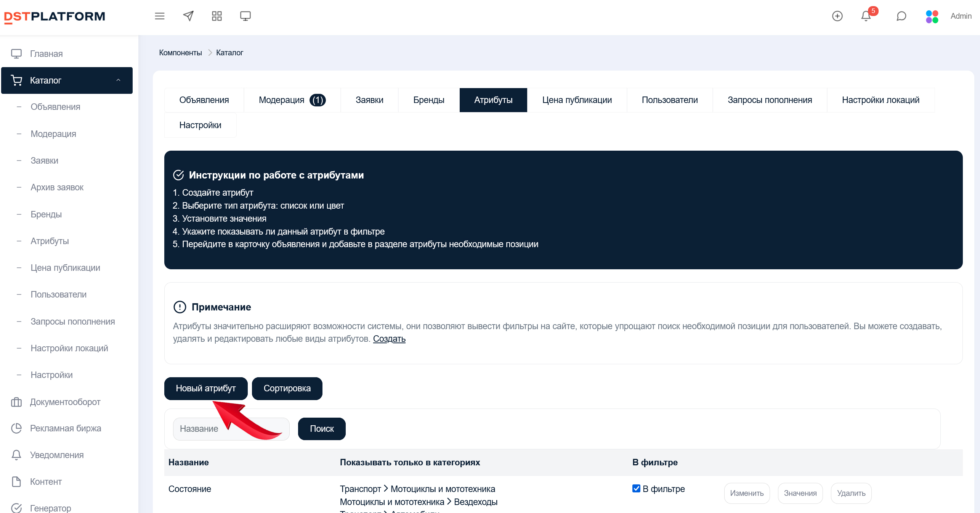Click the hamburger menu icon
980x513 pixels.
pos(160,16)
